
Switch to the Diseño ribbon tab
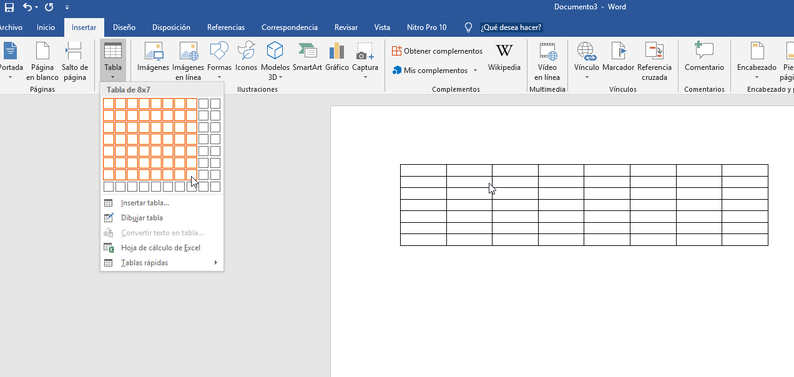(x=124, y=28)
